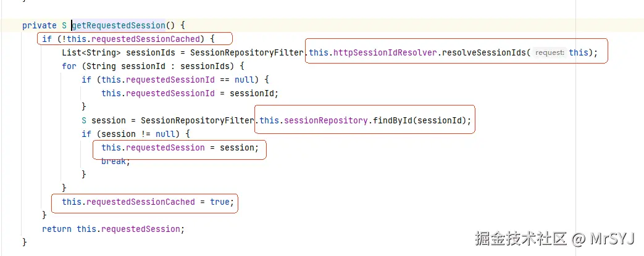The image size is (644, 256).
Task: Click the httpSessionIdResolver field reference
Action: tap(385, 52)
